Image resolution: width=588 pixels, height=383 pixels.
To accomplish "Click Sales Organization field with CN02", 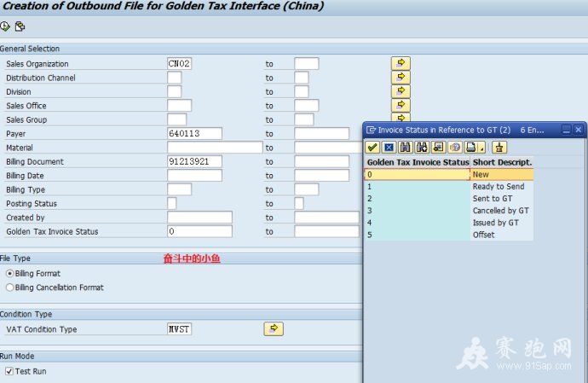I will click(x=179, y=63).
